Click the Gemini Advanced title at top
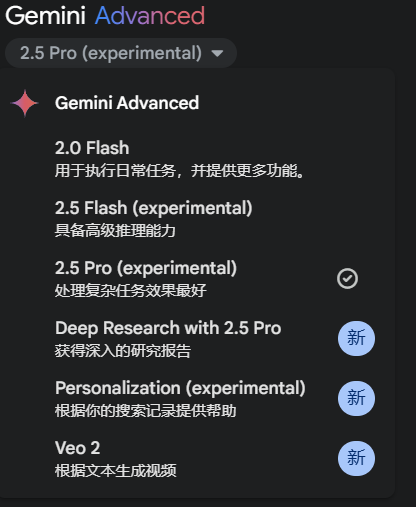 (x=105, y=15)
